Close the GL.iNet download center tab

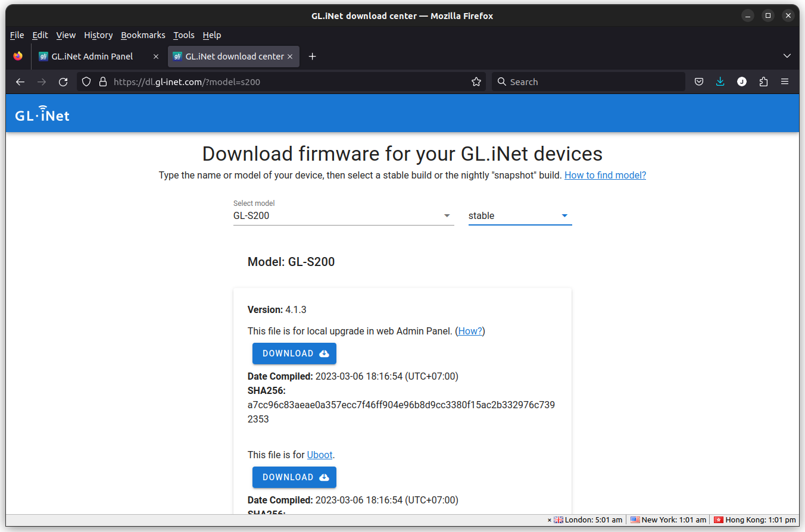(x=290, y=57)
